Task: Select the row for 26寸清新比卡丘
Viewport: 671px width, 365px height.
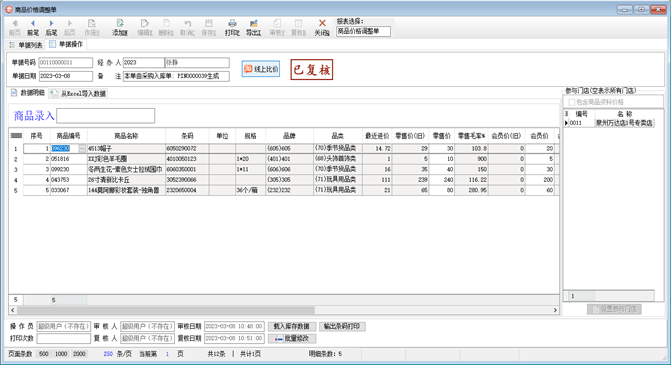Action: pyautogui.click(x=291, y=180)
